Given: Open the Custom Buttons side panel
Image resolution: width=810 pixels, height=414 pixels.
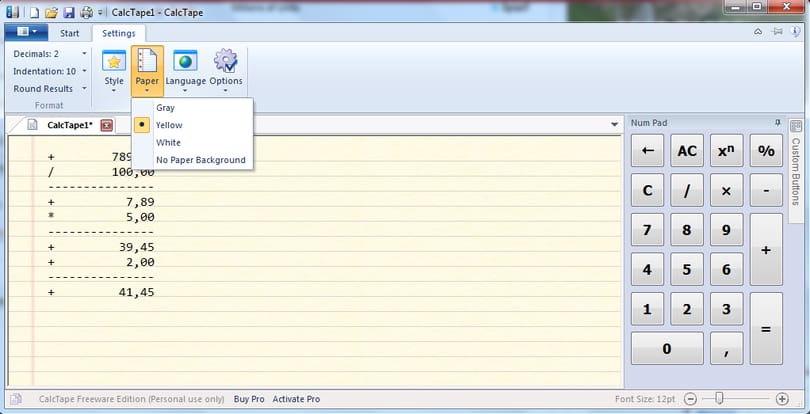Looking at the screenshot, I should coord(796,171).
